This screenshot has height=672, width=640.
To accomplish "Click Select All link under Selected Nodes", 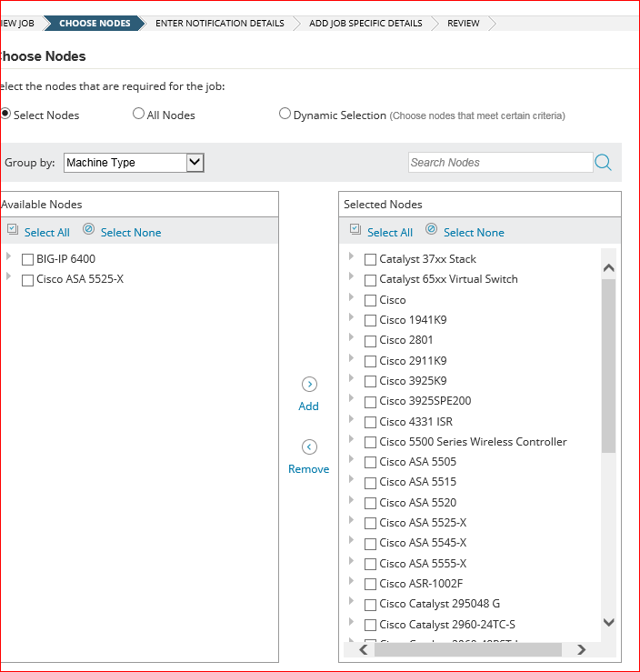I will 390,233.
